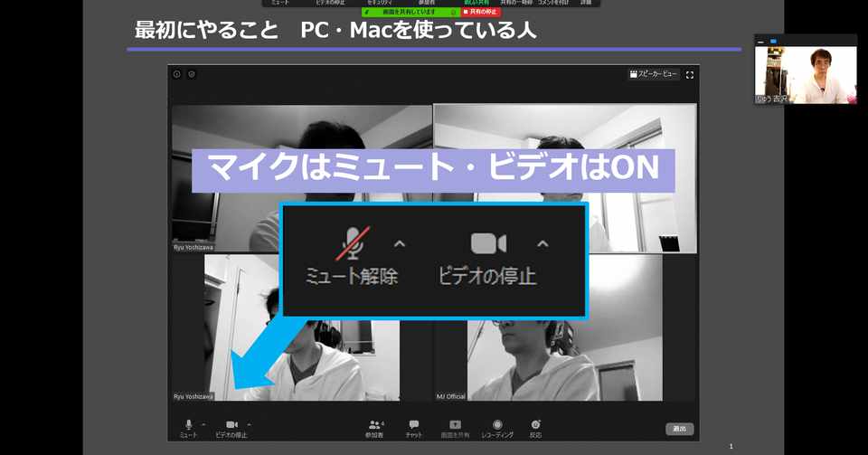Screen dimensions: 868x455
Task: Switch layout via スピーカービュー button
Action: point(653,74)
